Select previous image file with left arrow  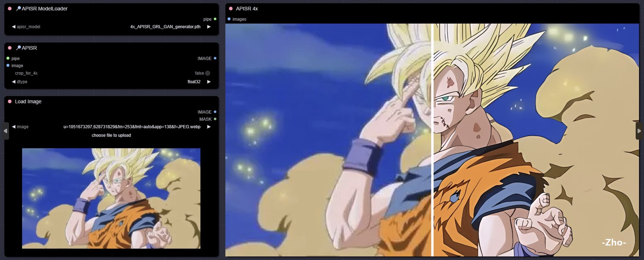coord(13,127)
